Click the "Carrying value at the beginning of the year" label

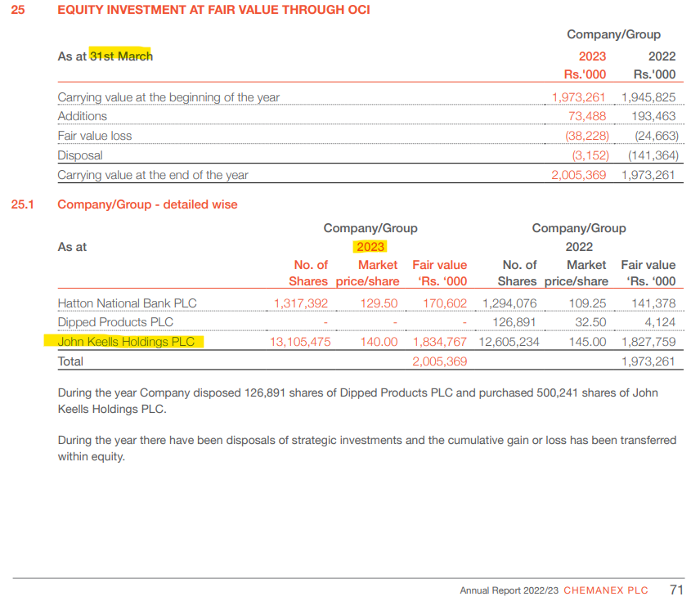coord(168,97)
